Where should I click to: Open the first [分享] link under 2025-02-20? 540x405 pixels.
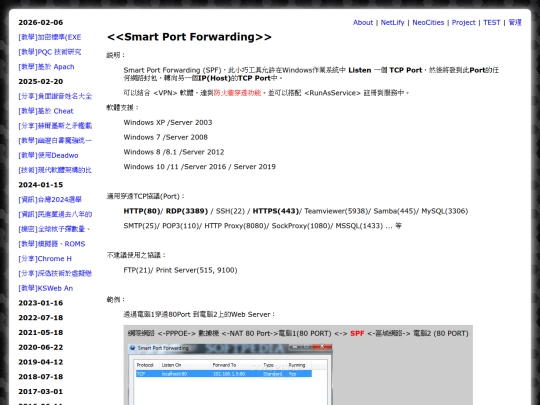[55, 96]
